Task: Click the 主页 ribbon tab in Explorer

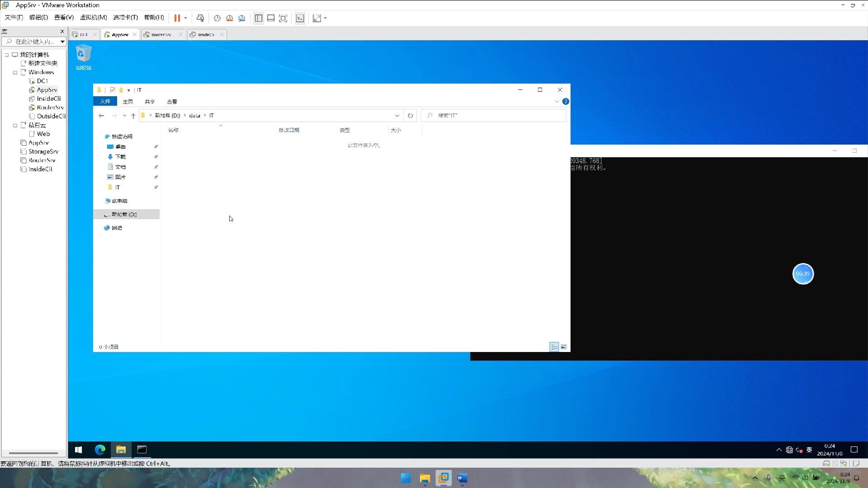Action: [128, 102]
